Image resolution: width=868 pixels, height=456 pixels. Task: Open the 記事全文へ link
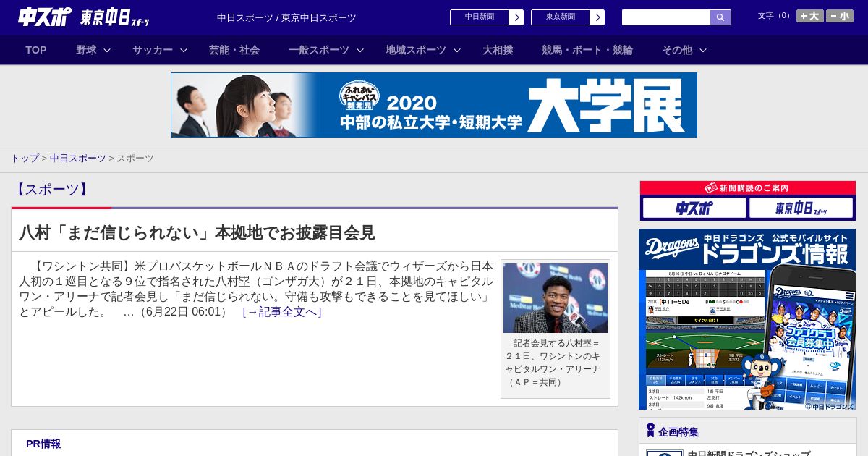tap(282, 312)
